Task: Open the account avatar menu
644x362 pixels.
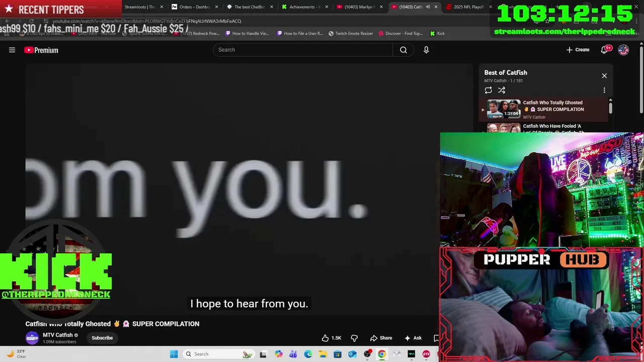Action: coord(623,50)
